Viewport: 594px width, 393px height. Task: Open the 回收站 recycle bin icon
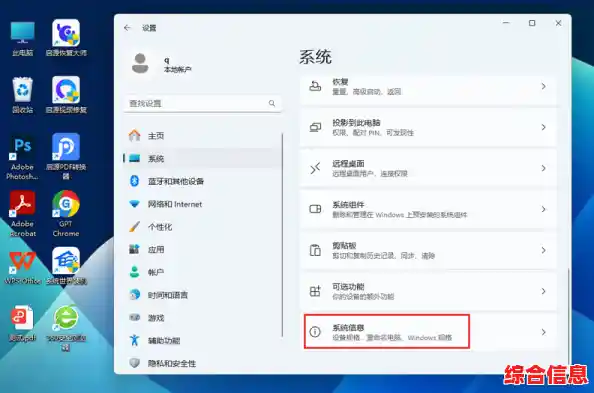[22, 95]
